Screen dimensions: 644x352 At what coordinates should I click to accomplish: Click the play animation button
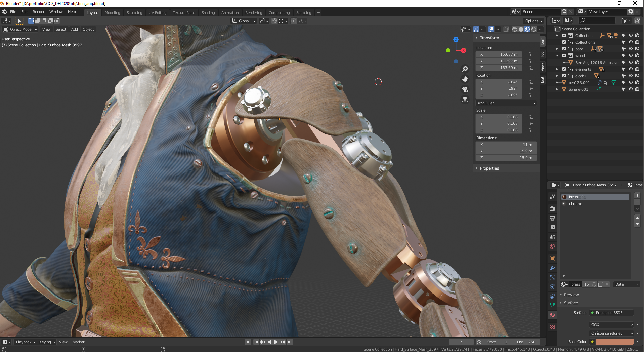pos(276,342)
